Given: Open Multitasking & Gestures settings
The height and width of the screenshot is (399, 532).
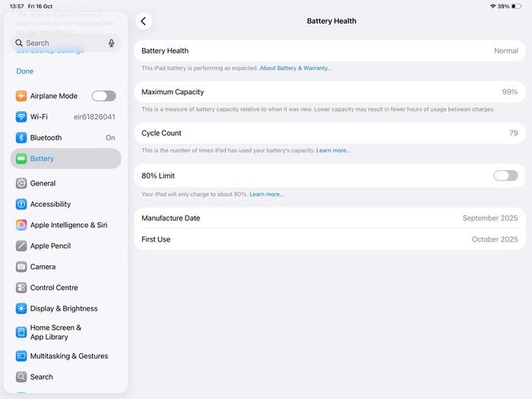Looking at the screenshot, I should pyautogui.click(x=65, y=356).
